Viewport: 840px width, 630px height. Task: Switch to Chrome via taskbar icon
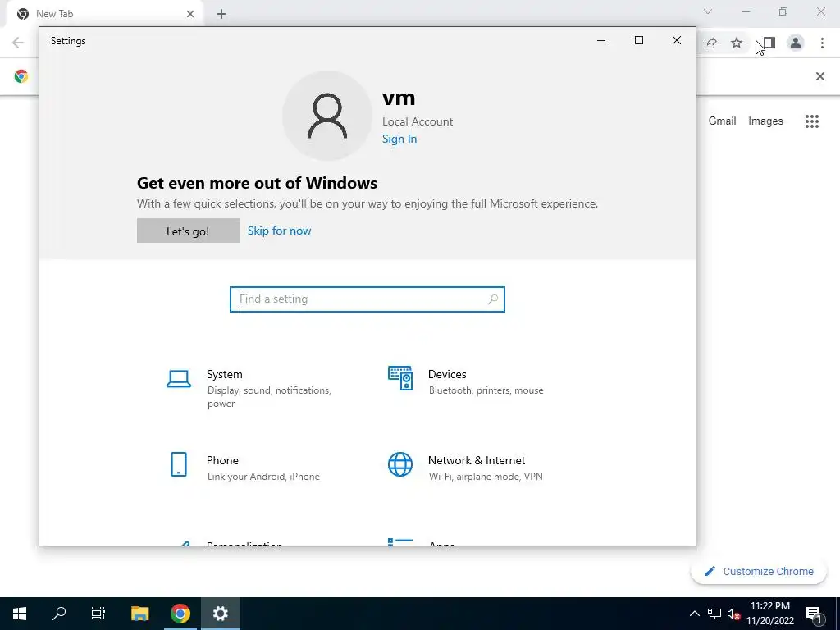[180, 614]
